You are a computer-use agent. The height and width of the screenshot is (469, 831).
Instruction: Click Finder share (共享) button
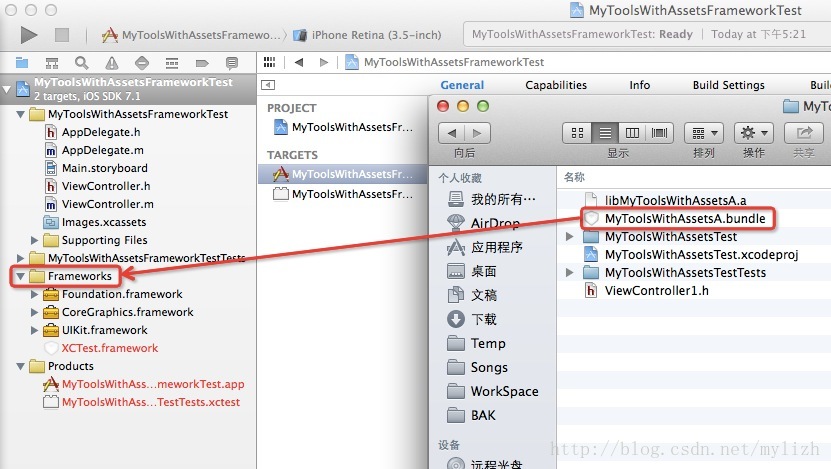pyautogui.click(x=803, y=133)
